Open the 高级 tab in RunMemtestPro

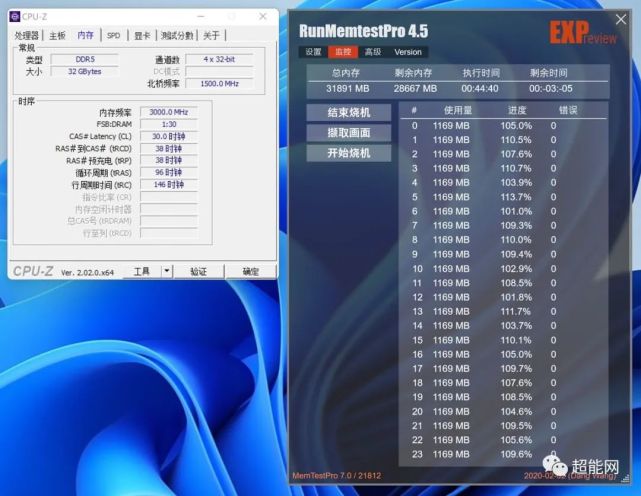(x=373, y=52)
